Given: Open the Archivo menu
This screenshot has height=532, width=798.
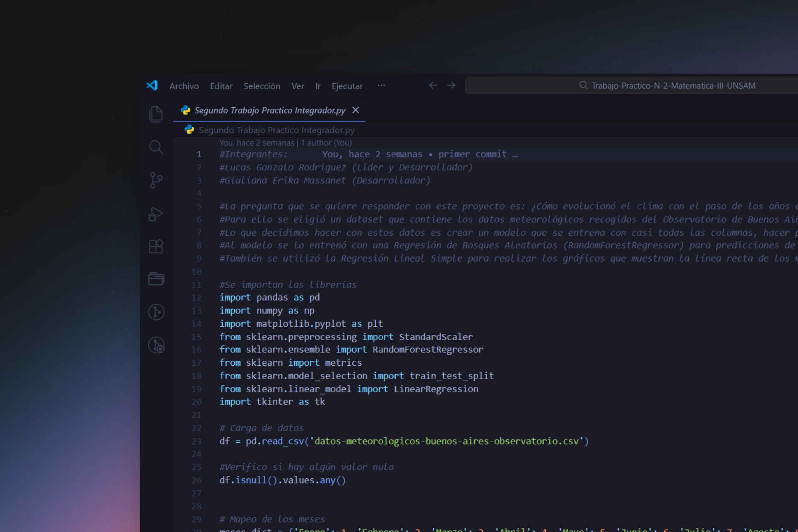Looking at the screenshot, I should coord(184,86).
